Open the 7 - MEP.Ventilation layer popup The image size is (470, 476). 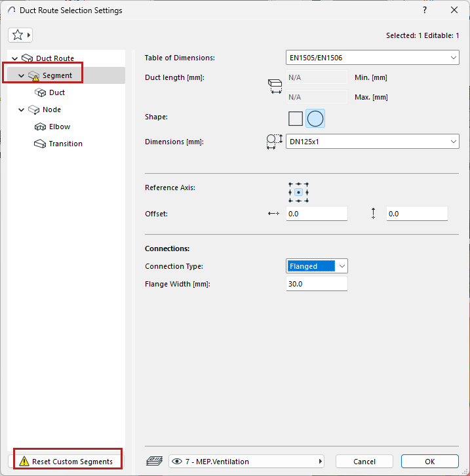tap(246, 462)
